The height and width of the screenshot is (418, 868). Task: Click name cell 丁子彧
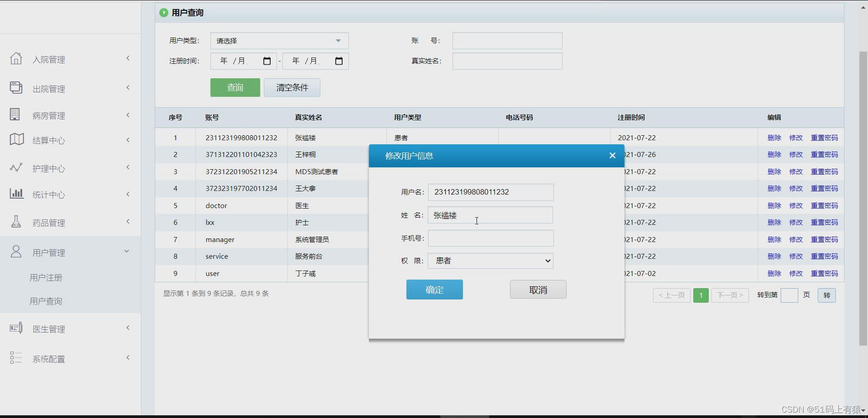(x=305, y=274)
